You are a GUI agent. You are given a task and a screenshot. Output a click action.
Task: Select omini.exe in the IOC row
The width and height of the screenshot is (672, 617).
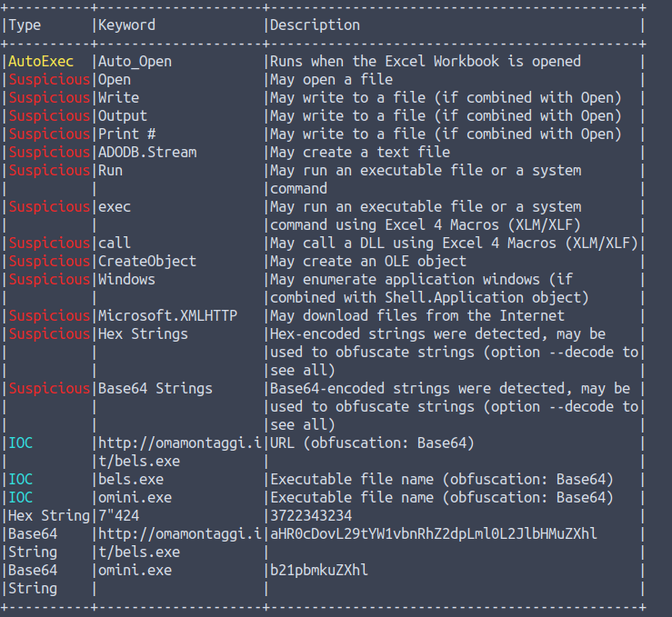click(135, 498)
